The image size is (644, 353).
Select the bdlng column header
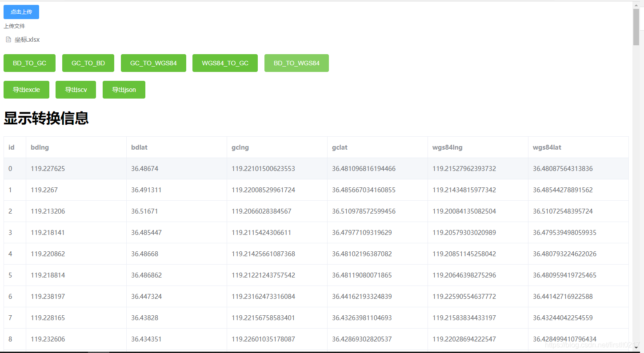click(76, 147)
